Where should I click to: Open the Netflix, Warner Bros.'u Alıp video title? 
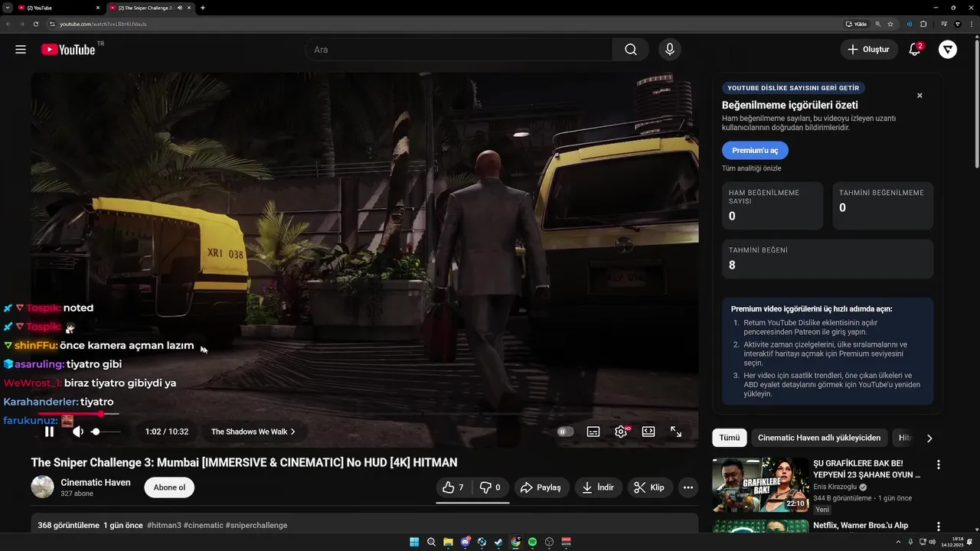[x=861, y=526]
